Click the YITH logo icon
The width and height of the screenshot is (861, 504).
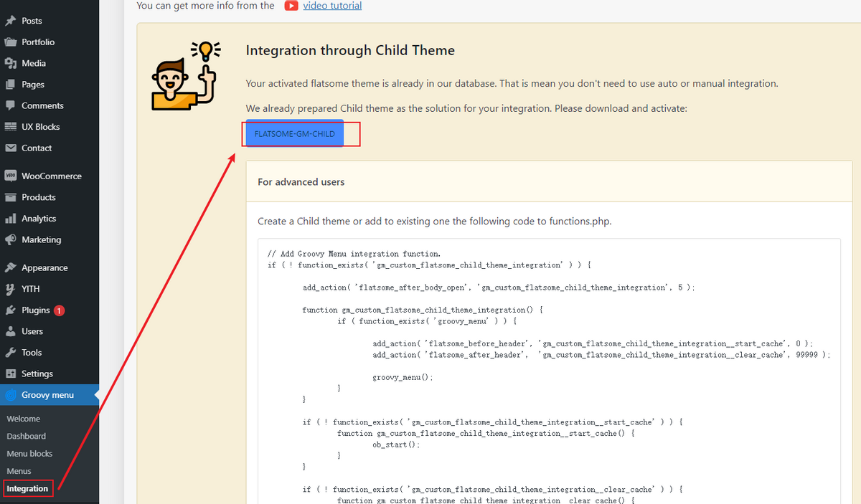click(x=10, y=289)
